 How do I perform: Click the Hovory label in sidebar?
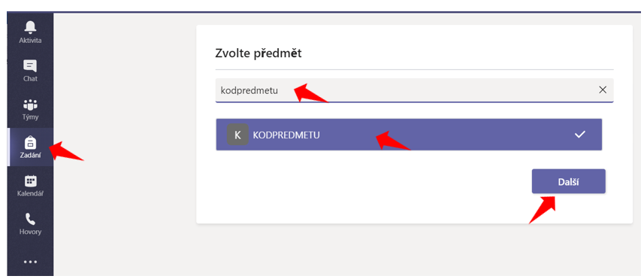pyautogui.click(x=30, y=232)
